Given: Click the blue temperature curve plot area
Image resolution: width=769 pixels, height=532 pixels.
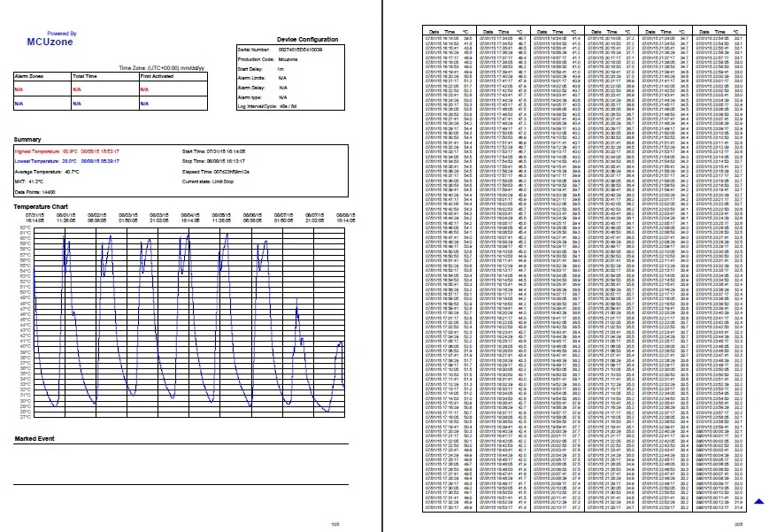Looking at the screenshot, I should point(189,323).
